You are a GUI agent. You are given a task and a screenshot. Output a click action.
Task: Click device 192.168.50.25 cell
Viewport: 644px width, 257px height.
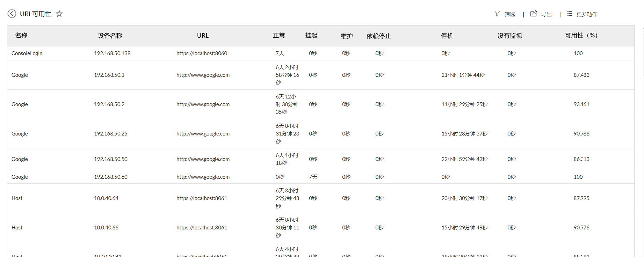pos(111,133)
